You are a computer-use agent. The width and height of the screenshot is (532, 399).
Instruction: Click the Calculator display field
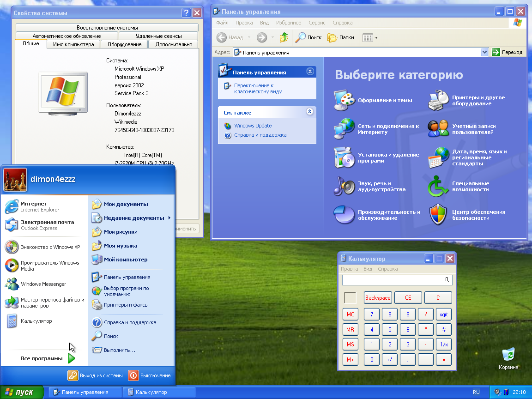click(x=396, y=280)
